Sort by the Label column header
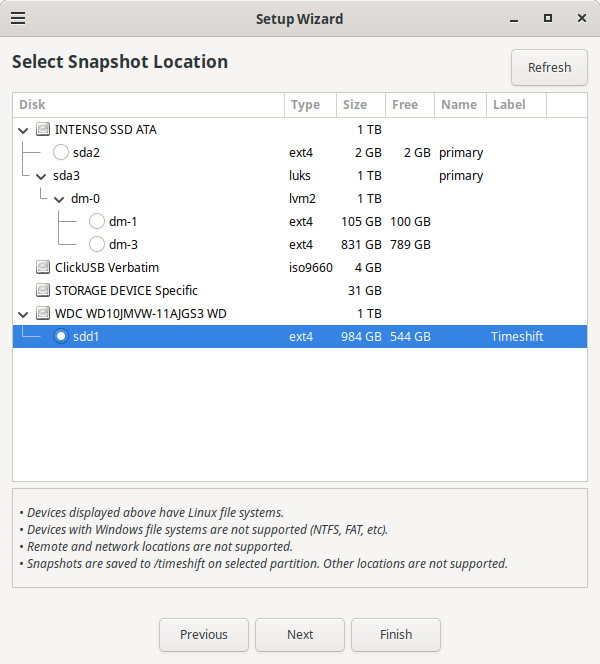This screenshot has height=664, width=600. pyautogui.click(x=517, y=105)
